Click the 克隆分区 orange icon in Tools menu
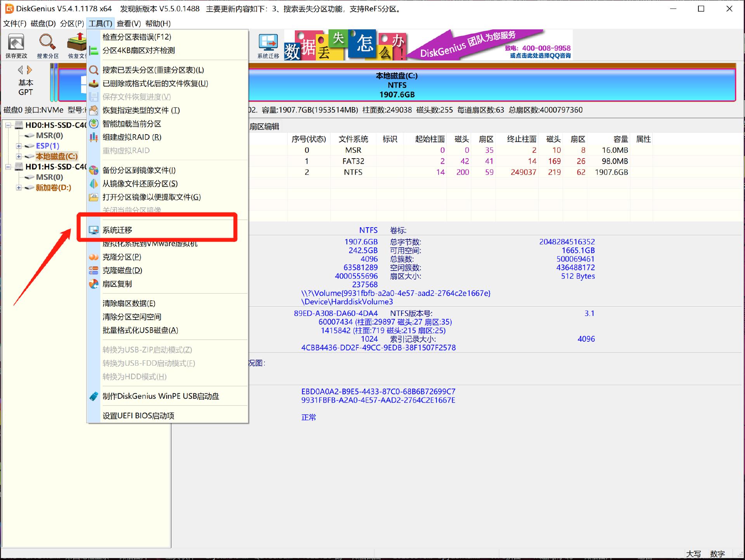The height and width of the screenshot is (560, 745). click(93, 257)
